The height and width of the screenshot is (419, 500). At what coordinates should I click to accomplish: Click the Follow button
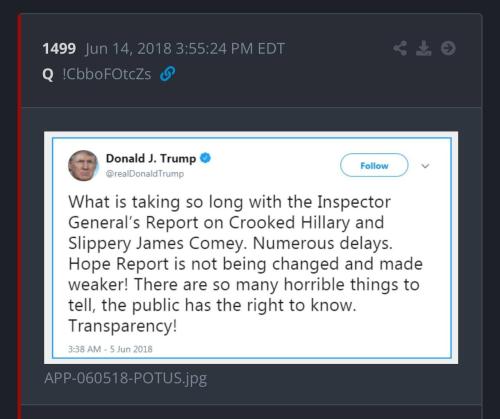[x=374, y=165]
